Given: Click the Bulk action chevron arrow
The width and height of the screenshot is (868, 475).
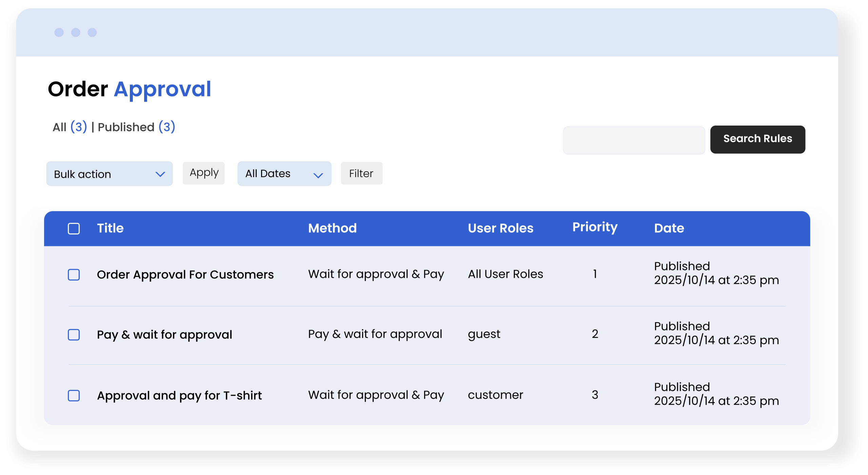Looking at the screenshot, I should coord(160,174).
